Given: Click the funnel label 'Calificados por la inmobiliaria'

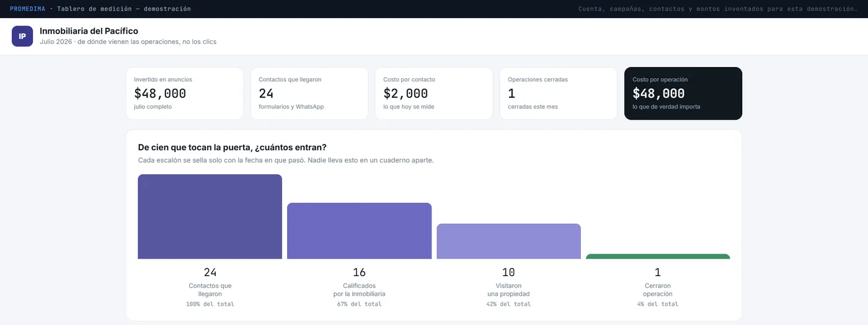Looking at the screenshot, I should (359, 290).
